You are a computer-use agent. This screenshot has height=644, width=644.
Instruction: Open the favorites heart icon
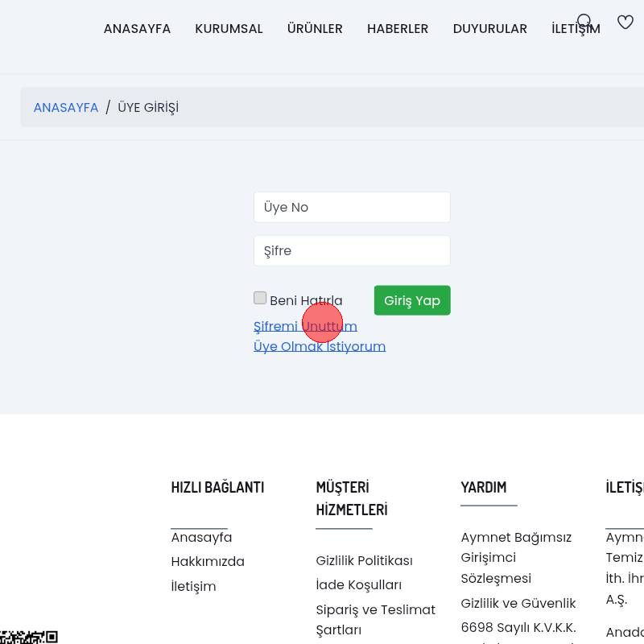[x=625, y=23]
